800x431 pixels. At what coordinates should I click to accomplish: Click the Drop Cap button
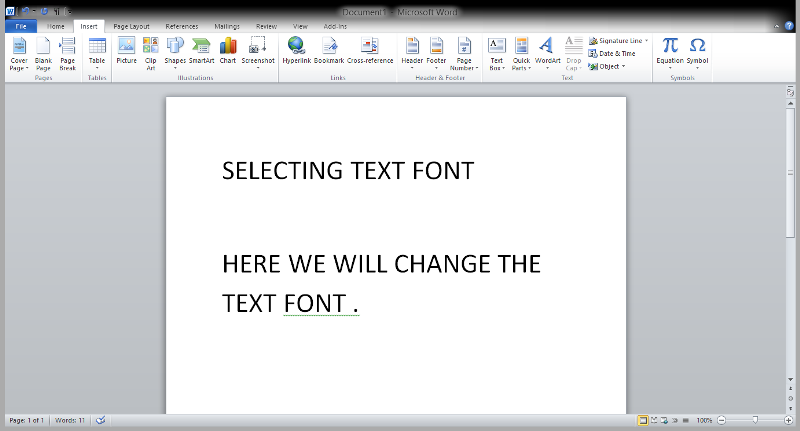[x=573, y=54]
